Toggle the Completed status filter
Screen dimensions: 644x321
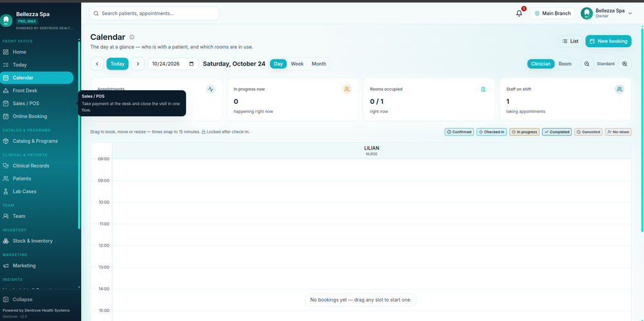[557, 132]
